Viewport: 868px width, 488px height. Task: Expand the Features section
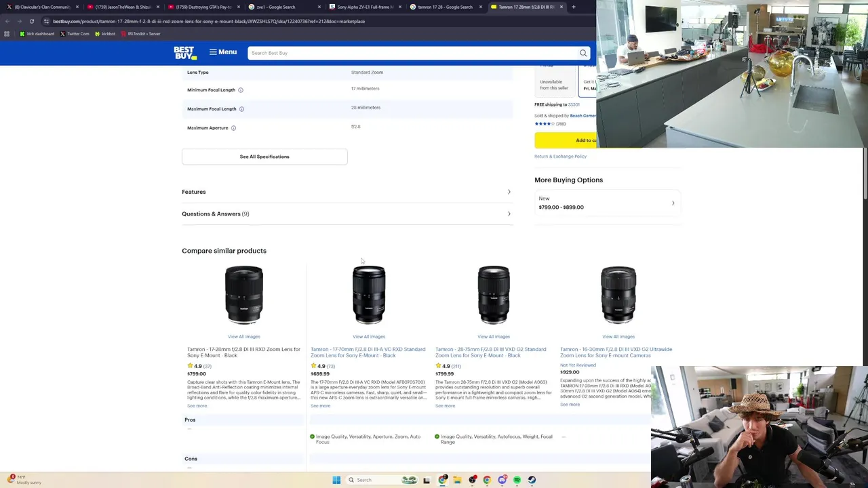[347, 192]
